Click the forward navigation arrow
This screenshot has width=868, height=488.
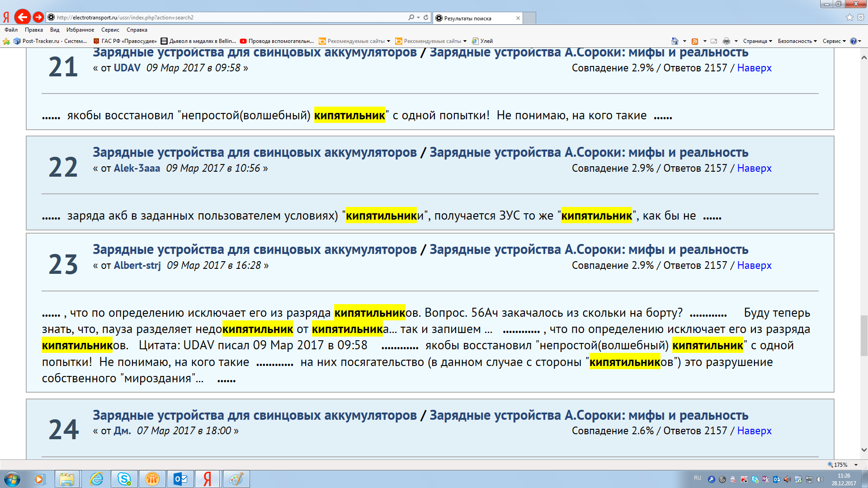pyautogui.click(x=38, y=17)
